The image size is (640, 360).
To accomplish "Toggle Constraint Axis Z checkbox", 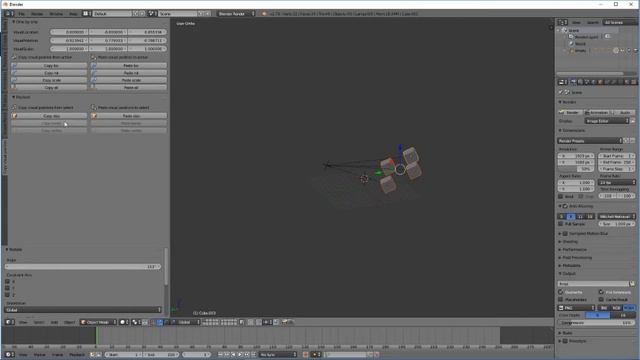I will coord(7,294).
